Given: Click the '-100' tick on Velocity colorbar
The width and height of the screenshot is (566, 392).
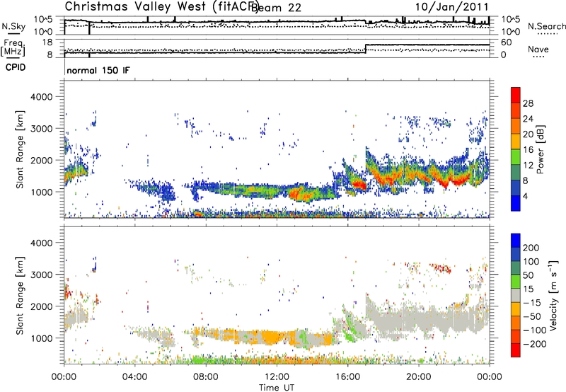Looking at the screenshot, I should point(535,330).
